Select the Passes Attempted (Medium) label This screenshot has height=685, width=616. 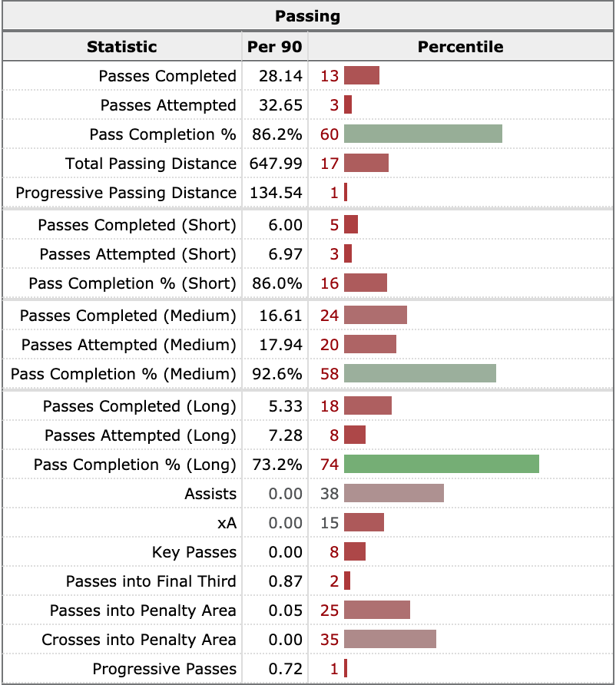point(128,345)
